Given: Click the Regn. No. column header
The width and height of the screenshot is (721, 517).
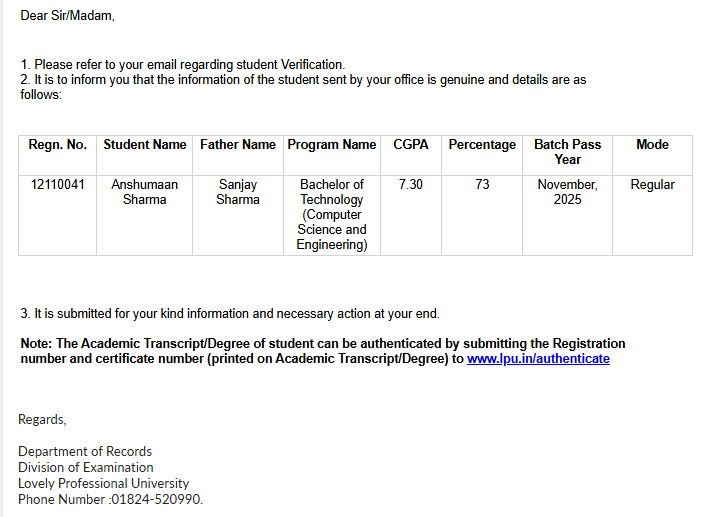Looking at the screenshot, I should click(58, 145).
